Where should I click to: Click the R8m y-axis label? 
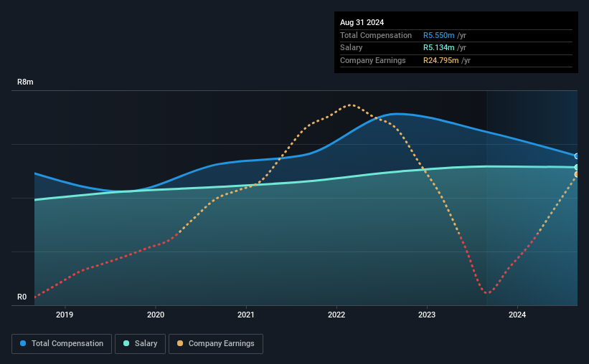tap(25, 82)
